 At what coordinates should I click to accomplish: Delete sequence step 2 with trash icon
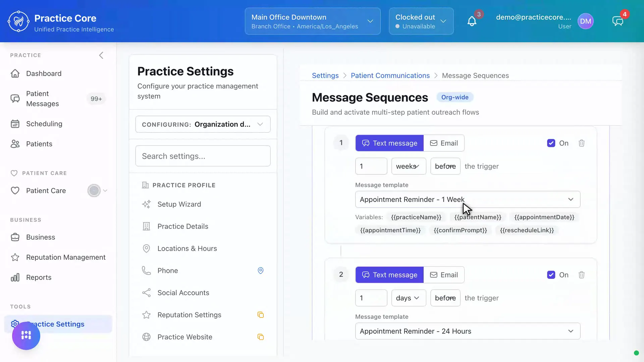point(582,275)
